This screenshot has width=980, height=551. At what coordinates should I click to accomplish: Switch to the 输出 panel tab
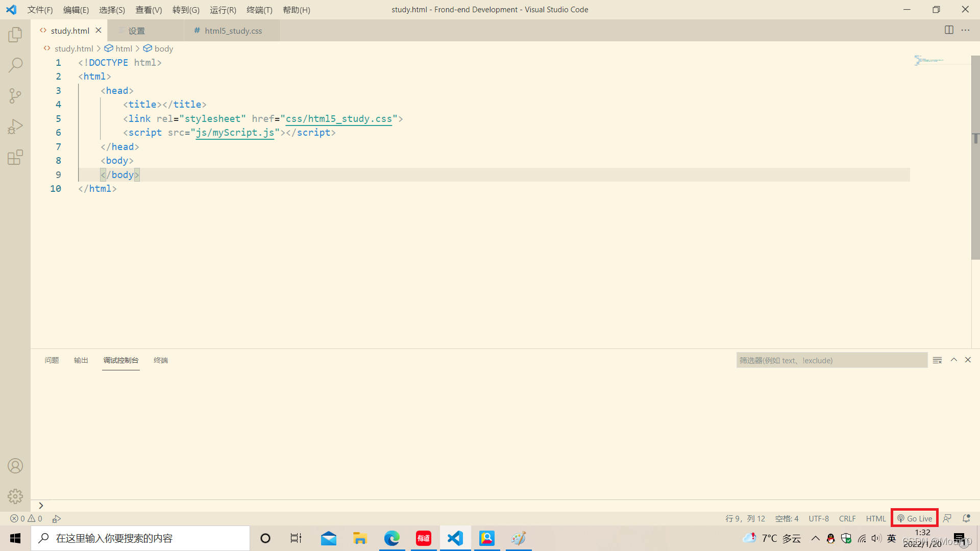tap(81, 360)
